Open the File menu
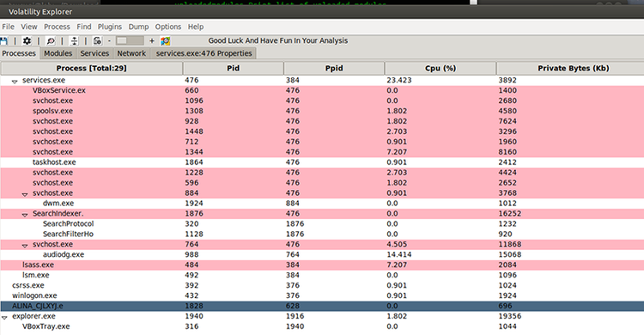The height and width of the screenshot is (335, 644). click(x=9, y=27)
